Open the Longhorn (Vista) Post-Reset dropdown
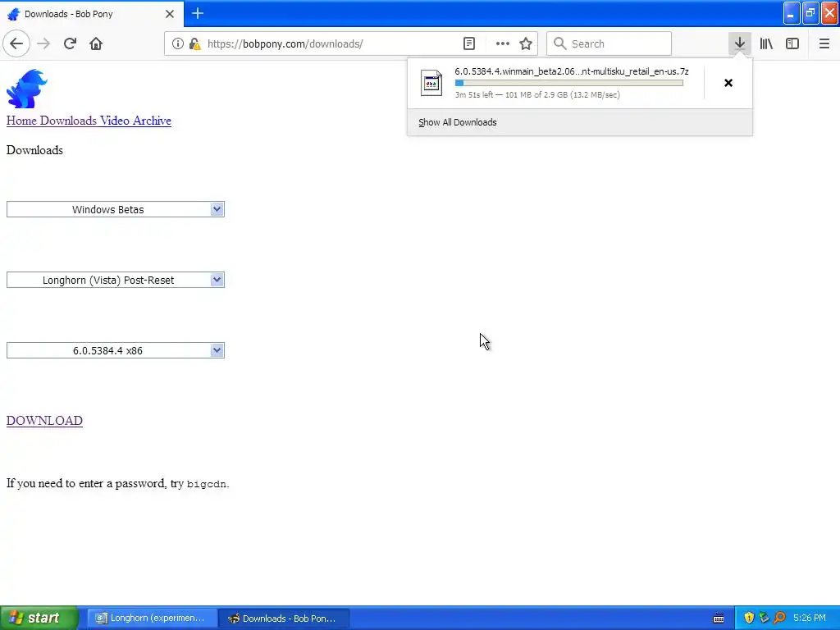840x630 pixels. (115, 281)
